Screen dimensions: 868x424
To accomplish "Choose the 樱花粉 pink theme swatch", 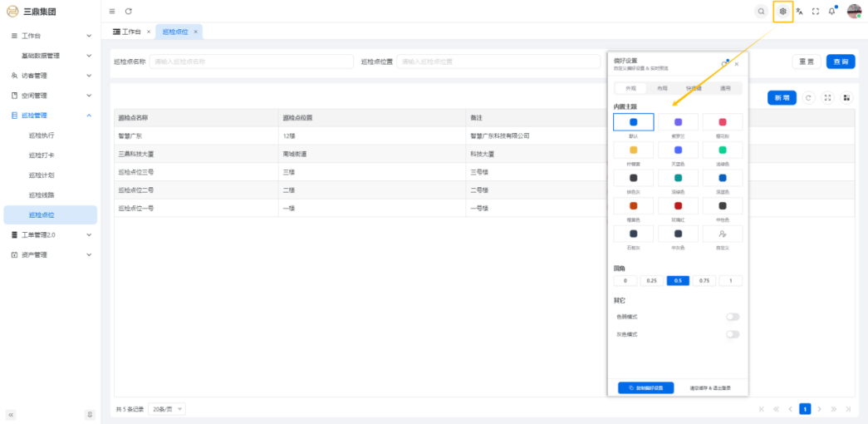I will coord(722,123).
